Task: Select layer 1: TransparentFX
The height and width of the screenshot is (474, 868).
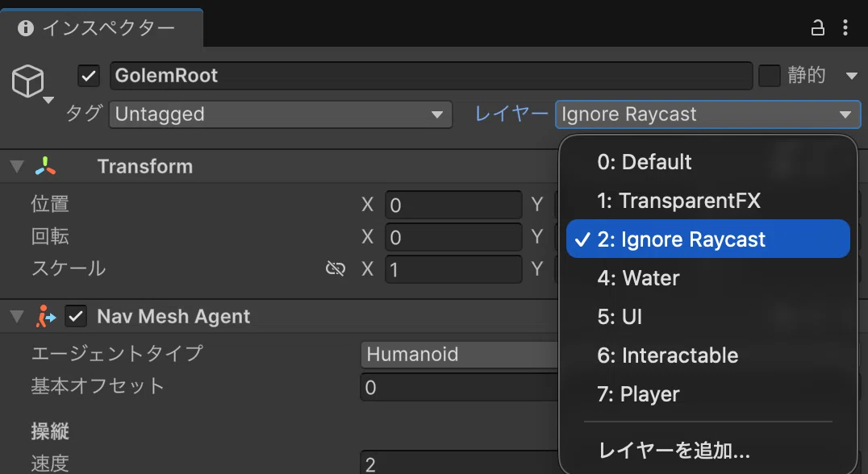Action: pyautogui.click(x=708, y=201)
